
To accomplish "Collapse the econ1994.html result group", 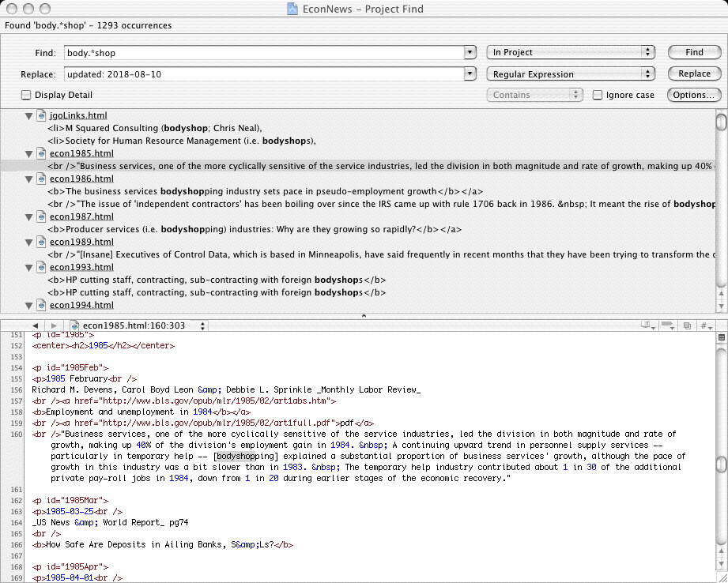I will point(28,306).
